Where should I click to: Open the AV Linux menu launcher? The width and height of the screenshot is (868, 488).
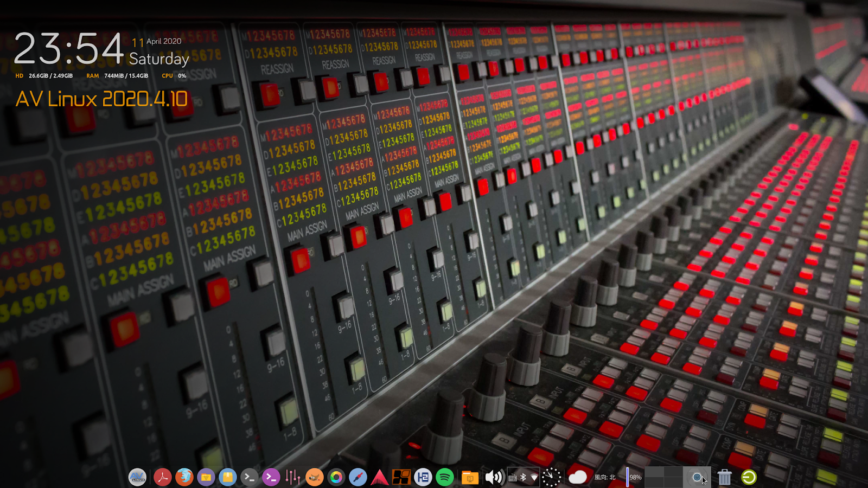(137, 477)
